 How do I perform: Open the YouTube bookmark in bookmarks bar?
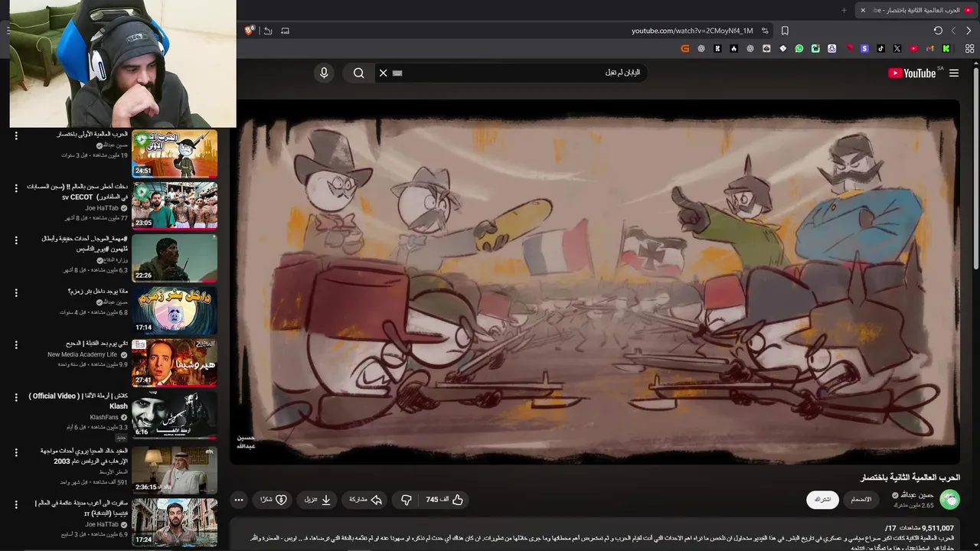913,48
